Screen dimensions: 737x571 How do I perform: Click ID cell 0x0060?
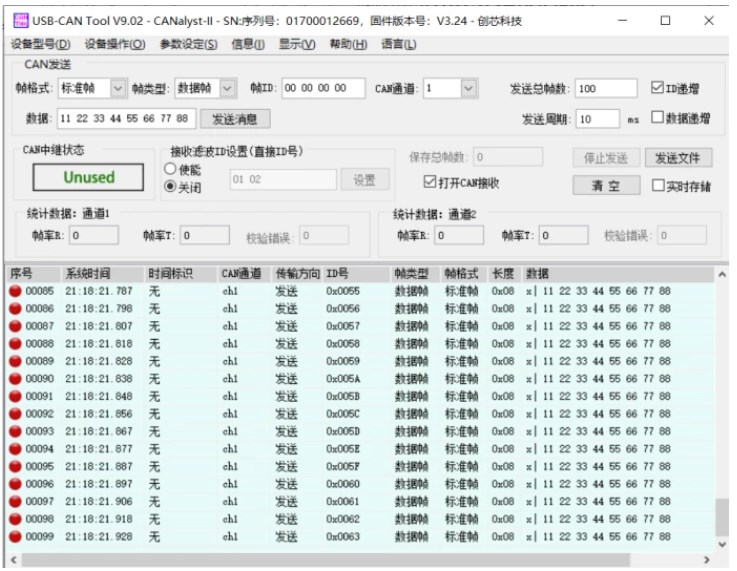click(x=343, y=484)
